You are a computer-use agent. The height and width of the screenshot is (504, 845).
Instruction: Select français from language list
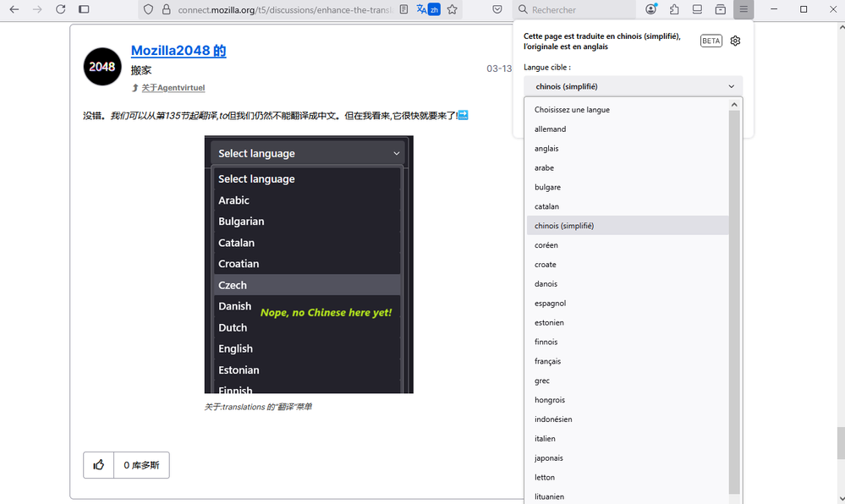[x=628, y=361]
